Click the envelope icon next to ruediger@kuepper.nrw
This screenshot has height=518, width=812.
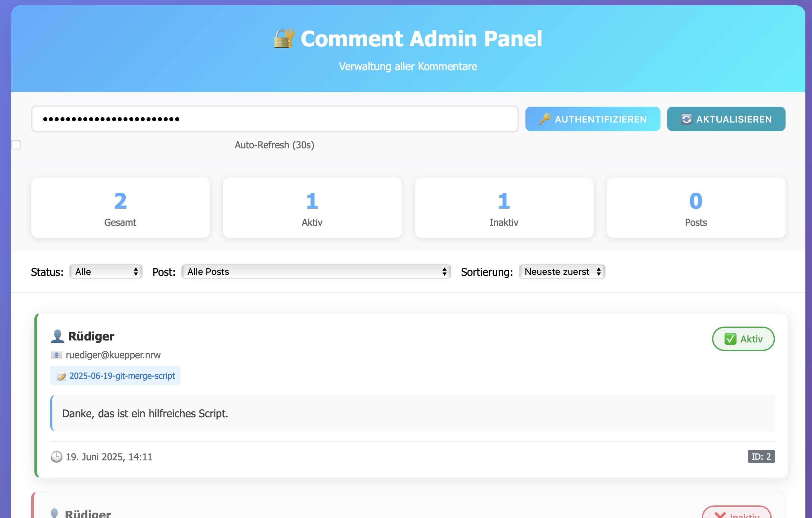point(56,355)
